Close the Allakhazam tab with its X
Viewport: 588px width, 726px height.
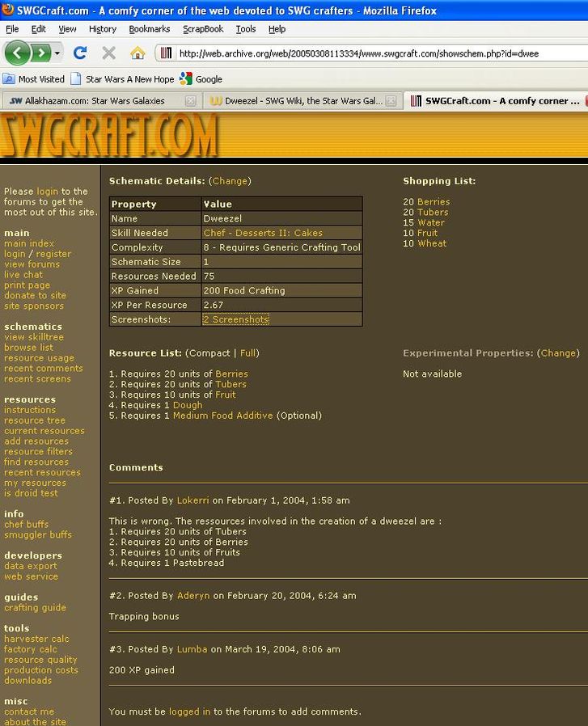(191, 101)
